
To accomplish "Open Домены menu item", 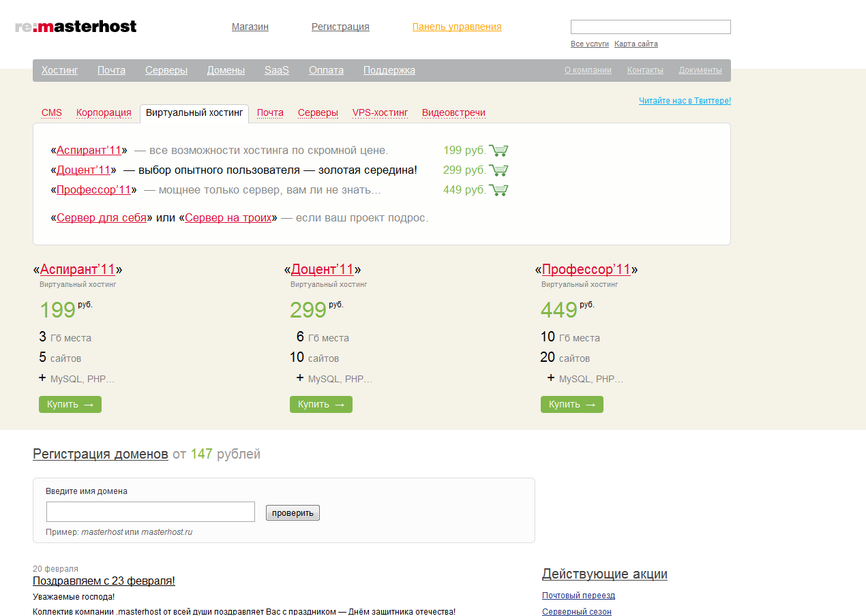I will [x=226, y=70].
